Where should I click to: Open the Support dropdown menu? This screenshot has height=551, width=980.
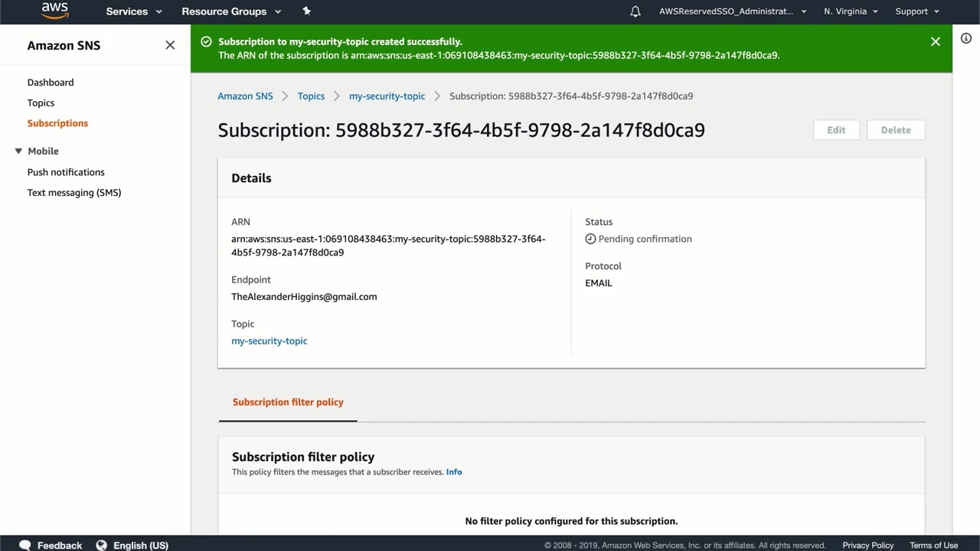[x=916, y=11]
